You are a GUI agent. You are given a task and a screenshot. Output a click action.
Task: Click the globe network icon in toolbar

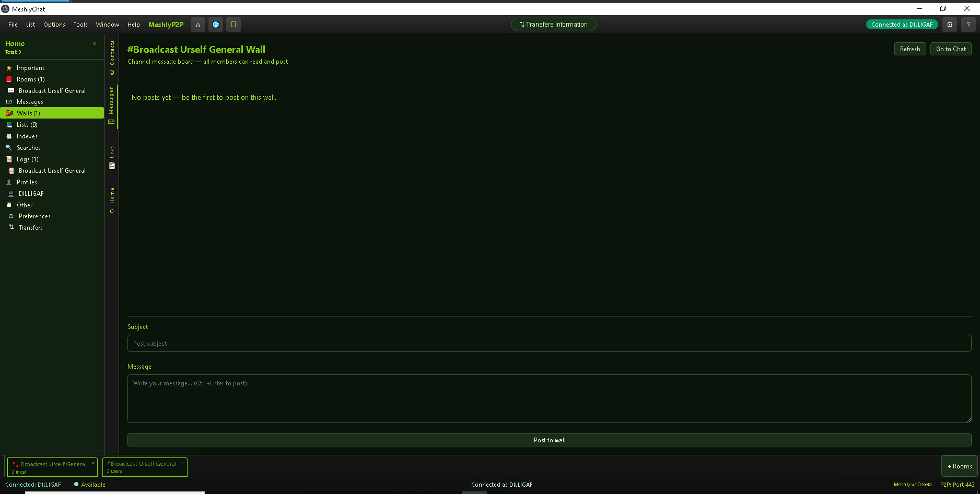[216, 25]
